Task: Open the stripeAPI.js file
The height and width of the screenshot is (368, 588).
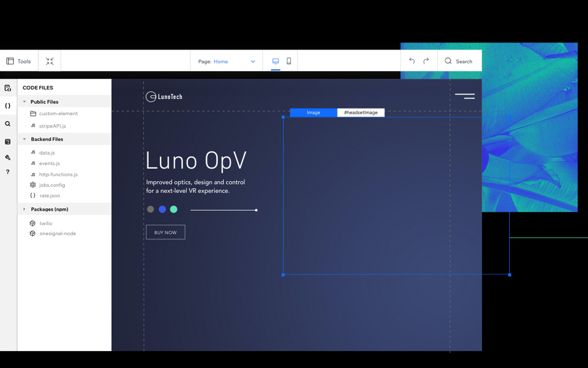Action: [48, 126]
